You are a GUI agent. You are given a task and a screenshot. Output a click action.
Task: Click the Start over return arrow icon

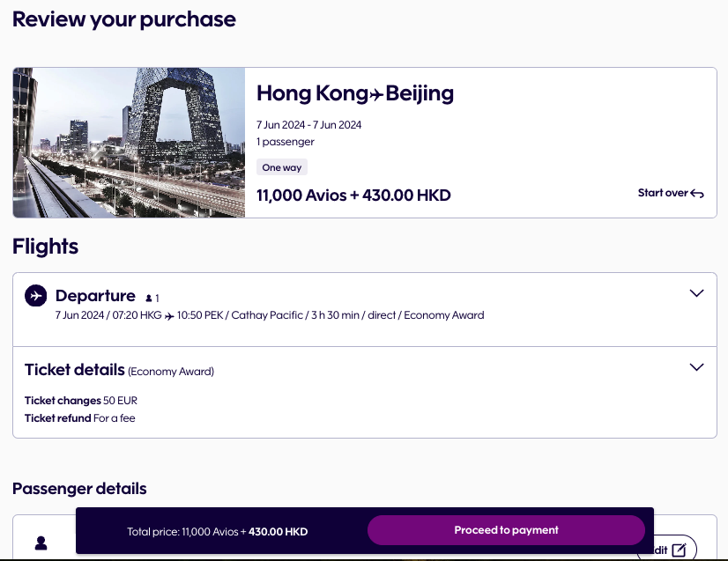pos(697,194)
